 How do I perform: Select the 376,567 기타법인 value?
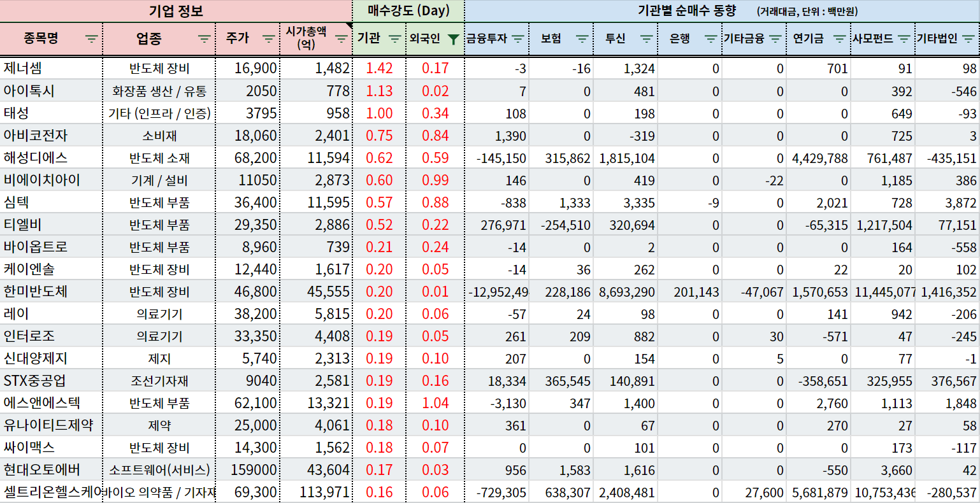(948, 380)
